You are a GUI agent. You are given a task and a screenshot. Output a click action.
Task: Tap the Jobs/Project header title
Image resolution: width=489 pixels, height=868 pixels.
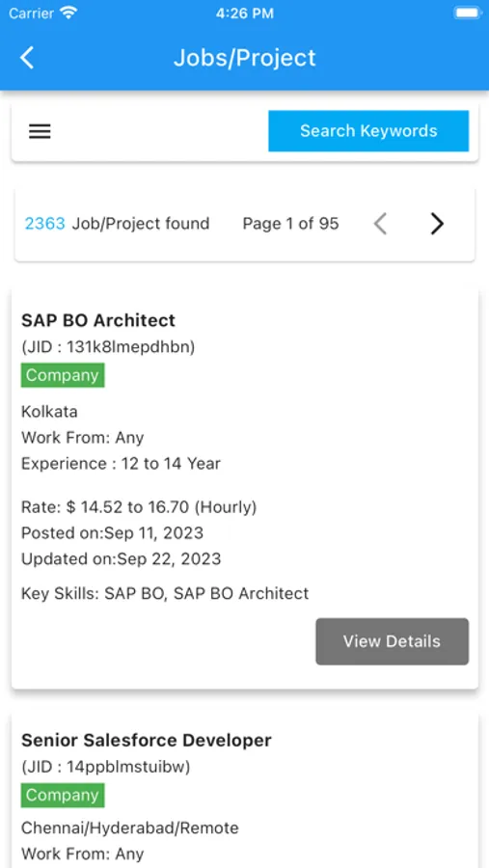[x=245, y=58]
